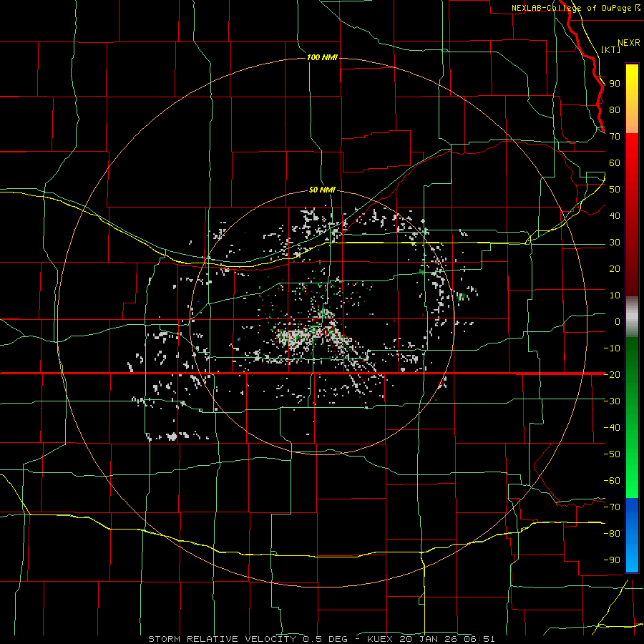Click the 100 NMI range ring label
Viewport: 644px width, 644px height.
click(x=323, y=57)
